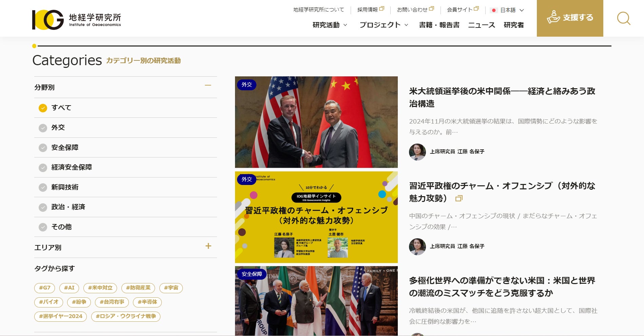Filter by the #バイオ tag
644x336 pixels.
pyautogui.click(x=48, y=302)
